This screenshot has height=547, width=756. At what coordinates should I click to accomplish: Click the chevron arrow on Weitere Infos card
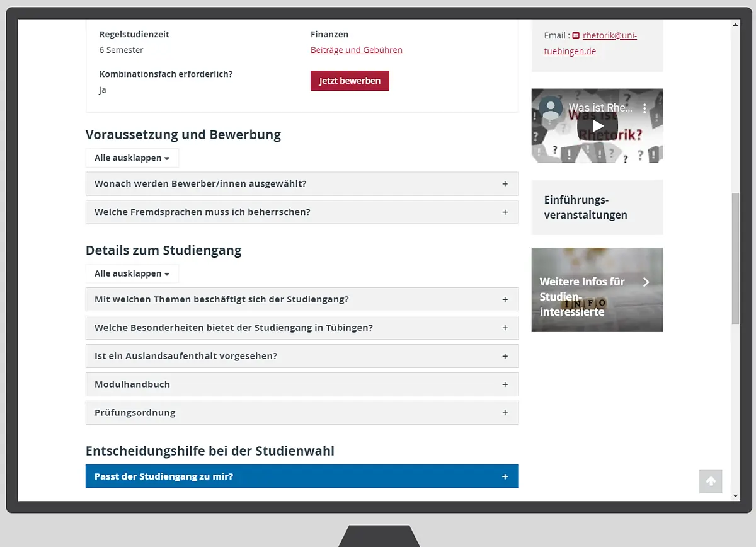pos(646,282)
